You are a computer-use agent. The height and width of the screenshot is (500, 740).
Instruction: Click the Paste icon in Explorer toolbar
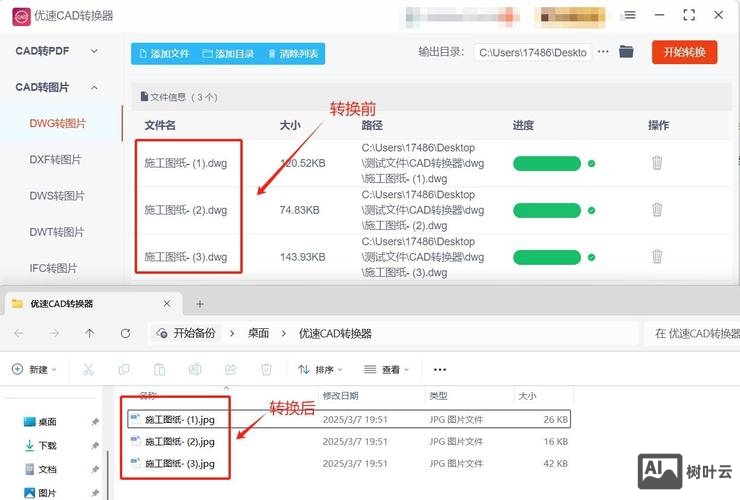pos(160,369)
